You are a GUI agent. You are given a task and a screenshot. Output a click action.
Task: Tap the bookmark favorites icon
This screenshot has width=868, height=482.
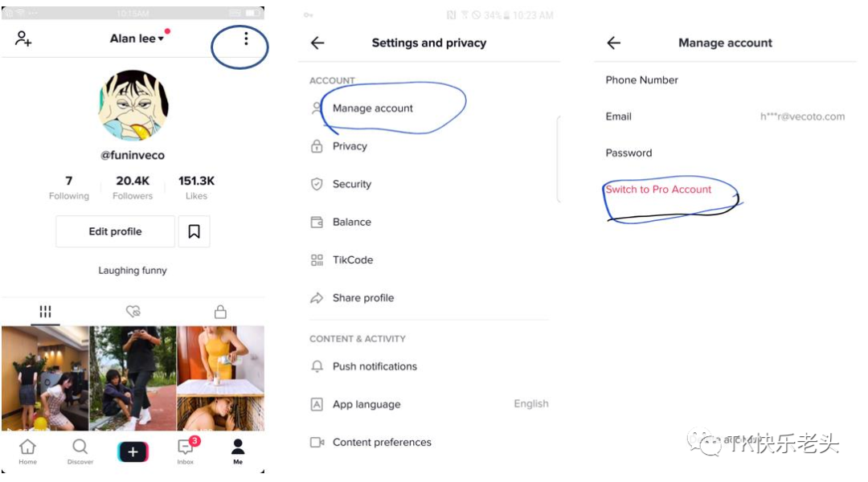coord(194,231)
